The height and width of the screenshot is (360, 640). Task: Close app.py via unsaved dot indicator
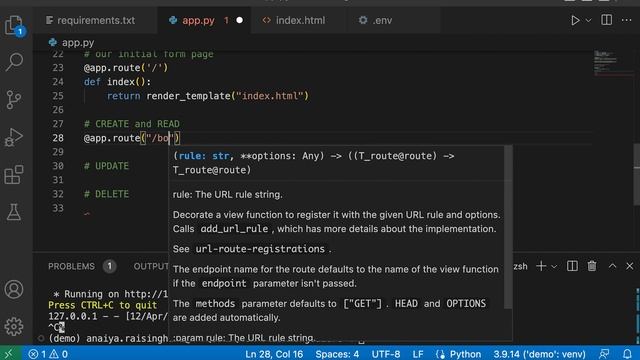pyautogui.click(x=240, y=20)
